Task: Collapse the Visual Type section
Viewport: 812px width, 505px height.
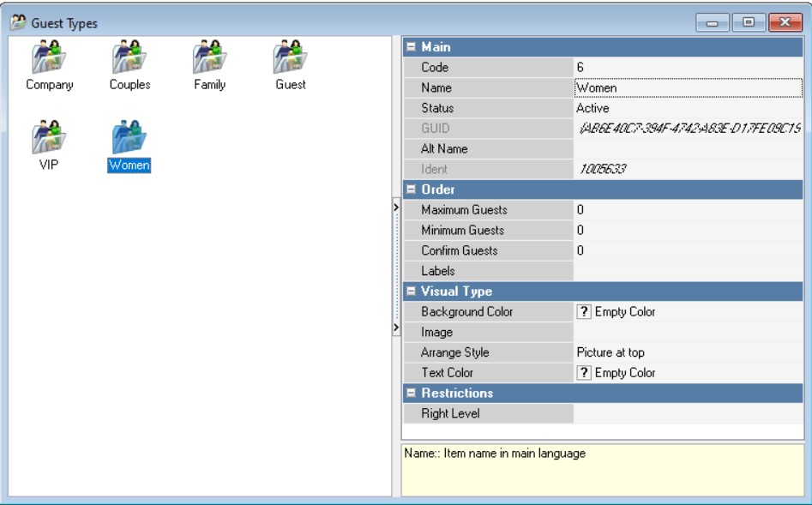Action: pyautogui.click(x=412, y=292)
